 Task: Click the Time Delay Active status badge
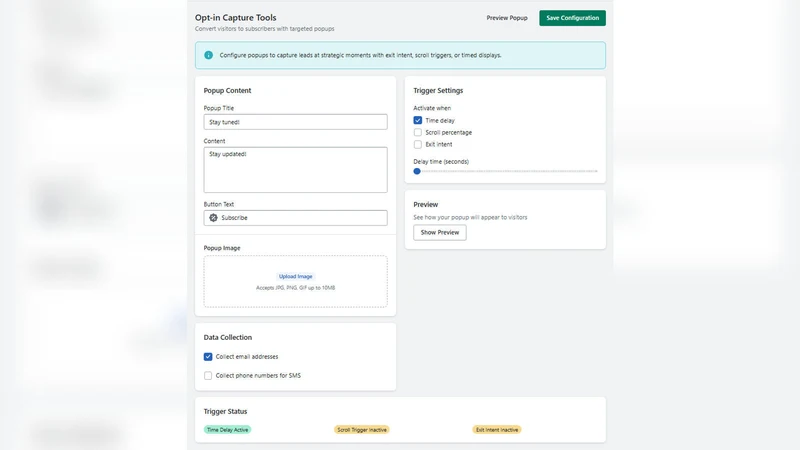228,430
